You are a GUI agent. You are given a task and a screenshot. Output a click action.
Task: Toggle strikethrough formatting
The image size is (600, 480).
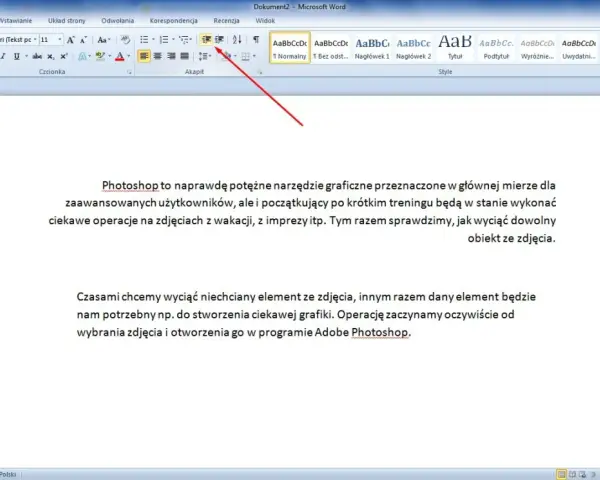pos(37,57)
